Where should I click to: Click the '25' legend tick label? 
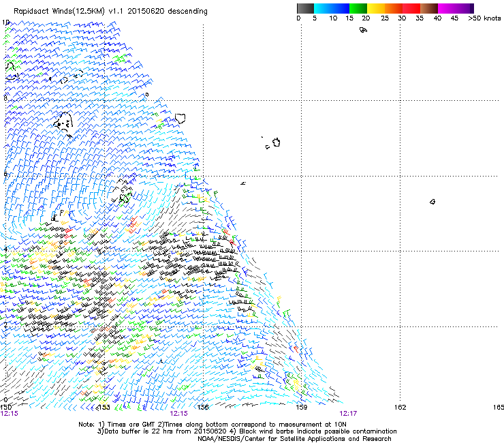coord(385,18)
